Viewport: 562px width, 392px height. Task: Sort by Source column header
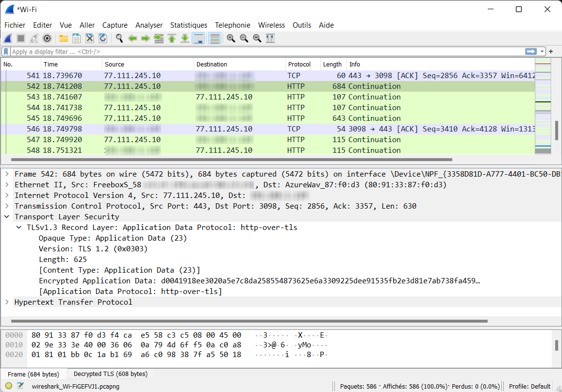(148, 65)
